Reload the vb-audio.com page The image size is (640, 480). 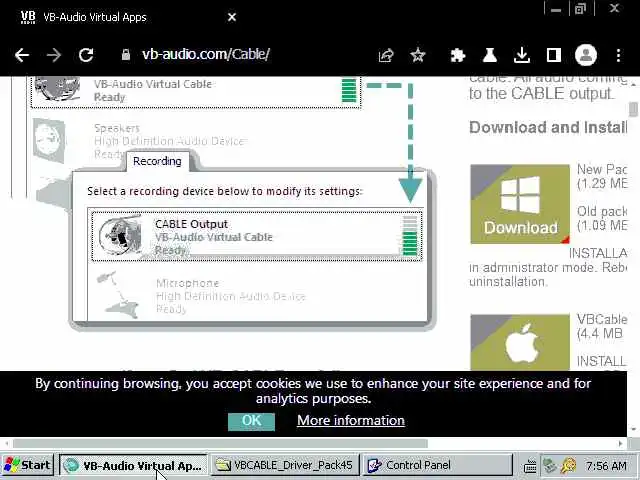(x=86, y=55)
